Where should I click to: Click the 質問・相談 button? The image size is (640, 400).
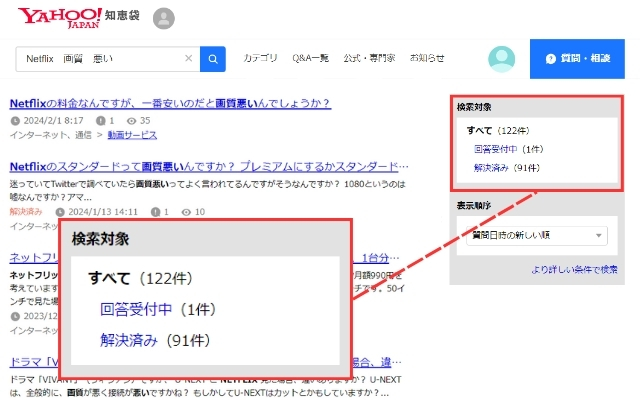(577, 59)
